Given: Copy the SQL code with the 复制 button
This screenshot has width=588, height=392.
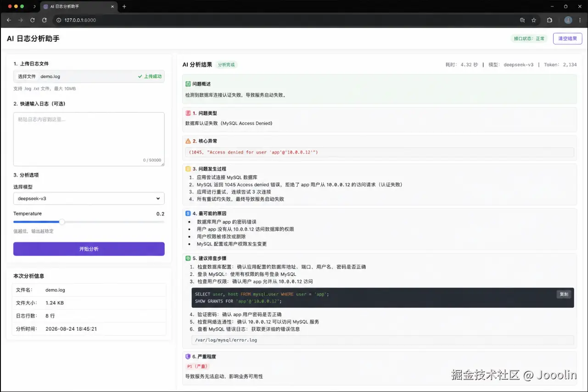Looking at the screenshot, I should point(564,294).
